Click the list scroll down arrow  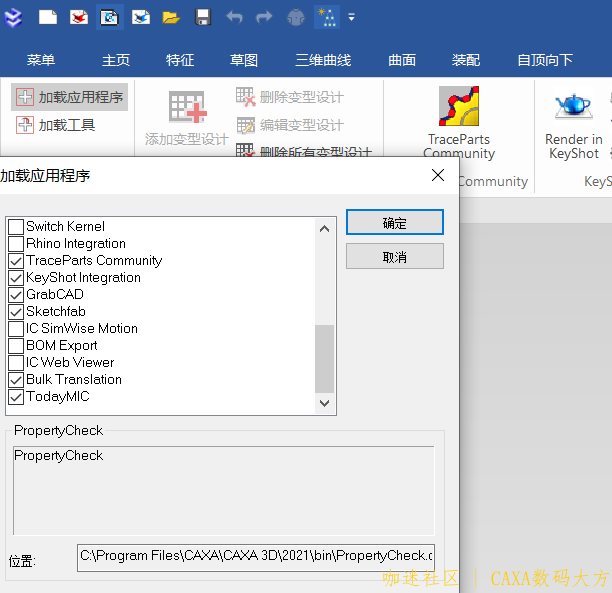[x=324, y=403]
